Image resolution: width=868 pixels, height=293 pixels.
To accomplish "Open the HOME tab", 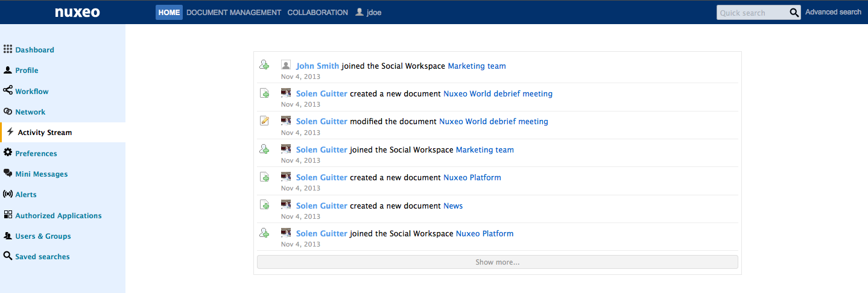I will tap(169, 13).
